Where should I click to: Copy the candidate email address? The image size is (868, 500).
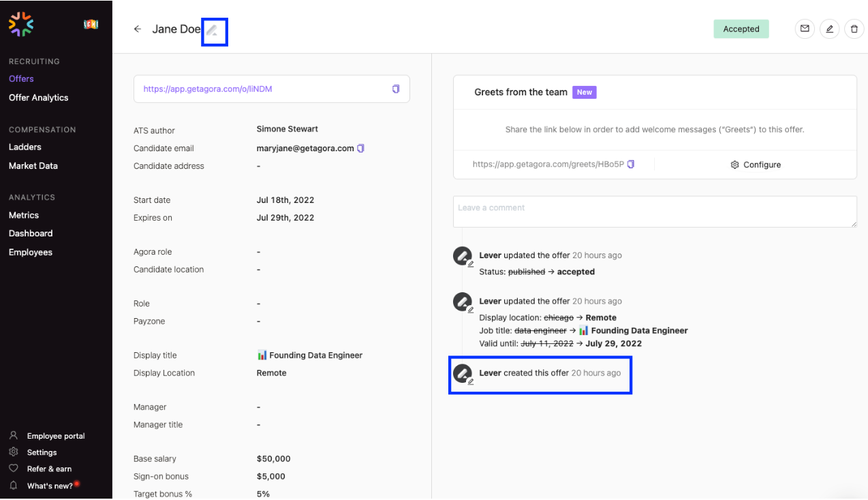pyautogui.click(x=361, y=148)
